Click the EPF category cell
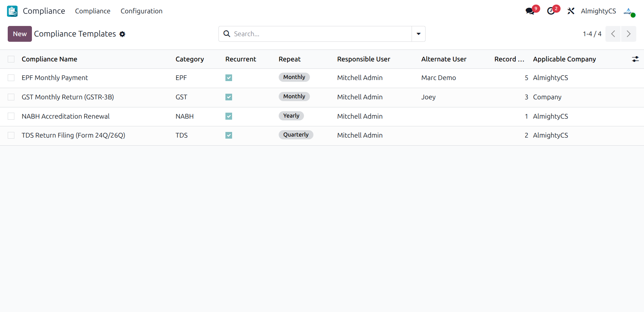This screenshot has height=312, width=644. pyautogui.click(x=181, y=78)
